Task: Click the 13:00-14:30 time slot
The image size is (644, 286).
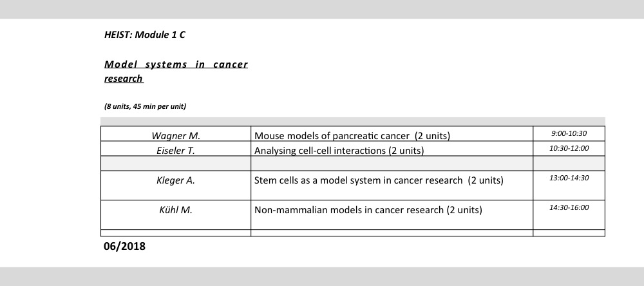Action: point(569,178)
